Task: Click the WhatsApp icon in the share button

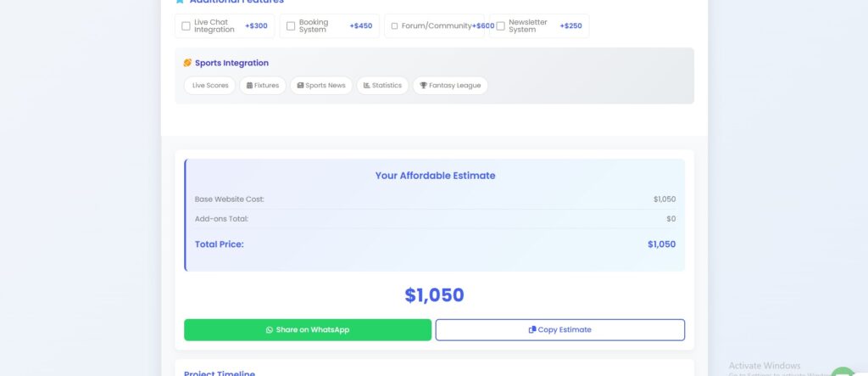Action: [270, 330]
